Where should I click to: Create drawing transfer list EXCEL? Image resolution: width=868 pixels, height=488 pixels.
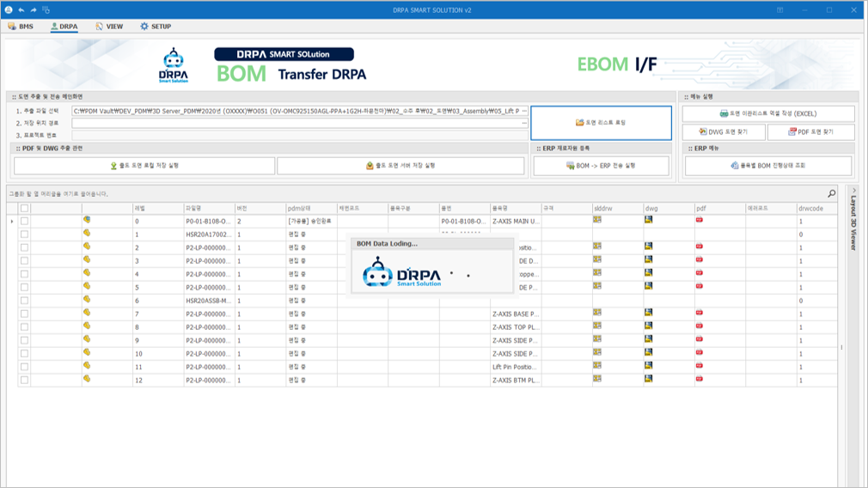(x=767, y=113)
